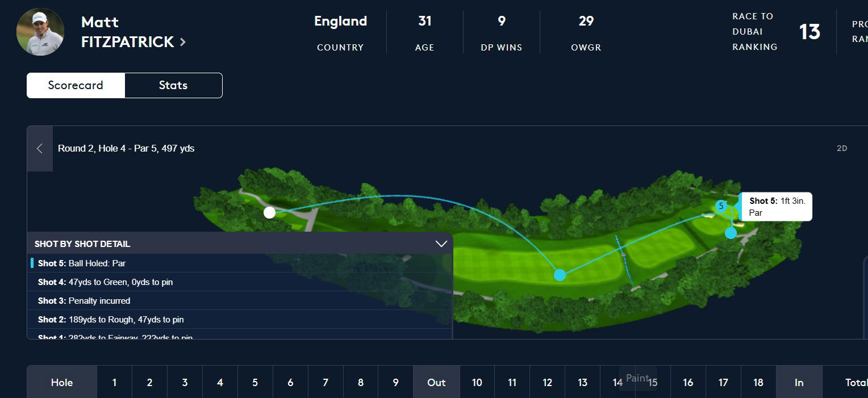This screenshot has height=398, width=868.
Task: Click the white tee shot marker
Action: (270, 213)
